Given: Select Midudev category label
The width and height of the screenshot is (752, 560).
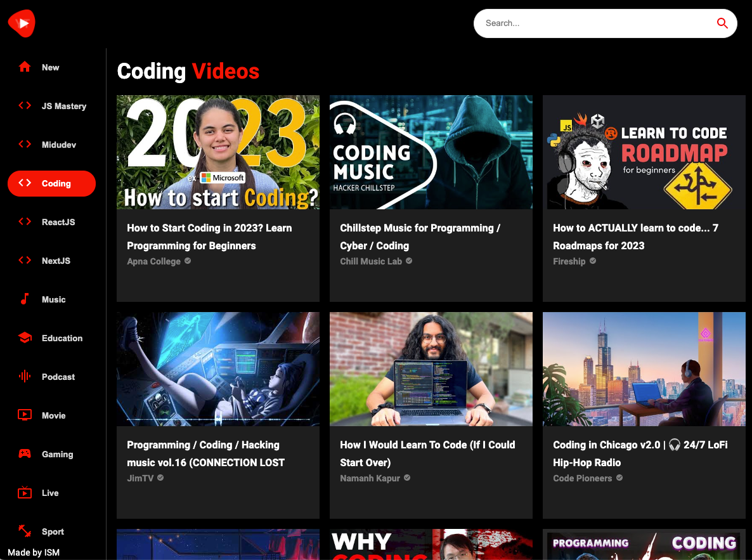Looking at the screenshot, I should click(x=58, y=145).
